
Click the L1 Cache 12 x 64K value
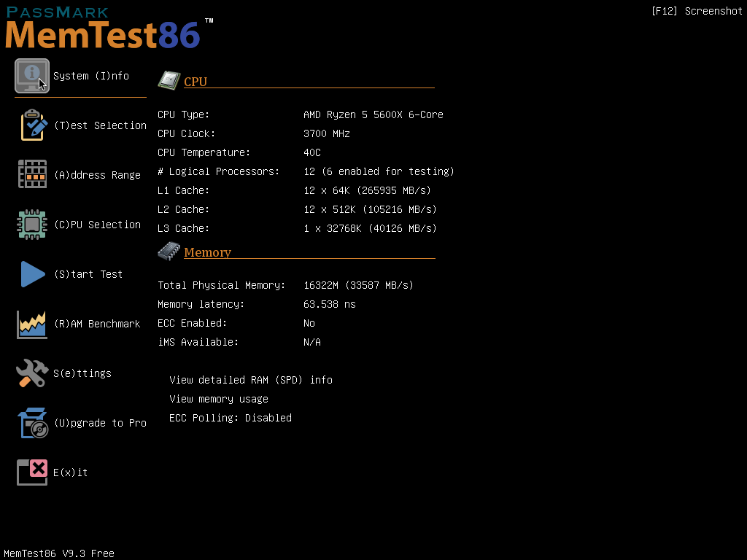tap(368, 190)
